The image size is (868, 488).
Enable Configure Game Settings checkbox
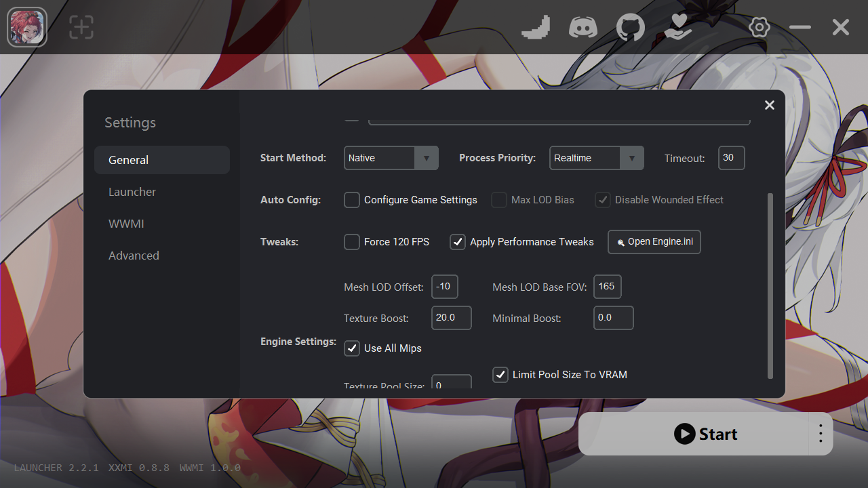352,200
